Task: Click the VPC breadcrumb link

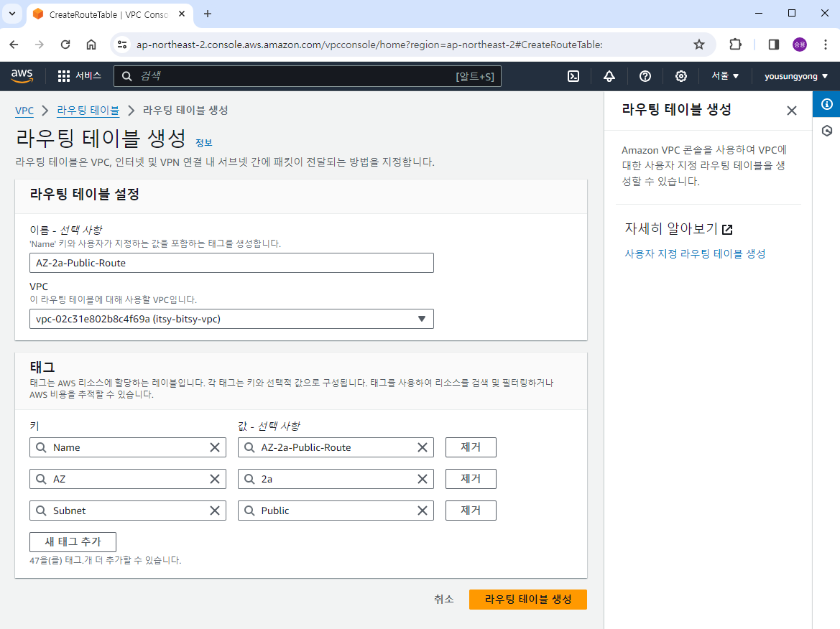Action: tap(24, 111)
